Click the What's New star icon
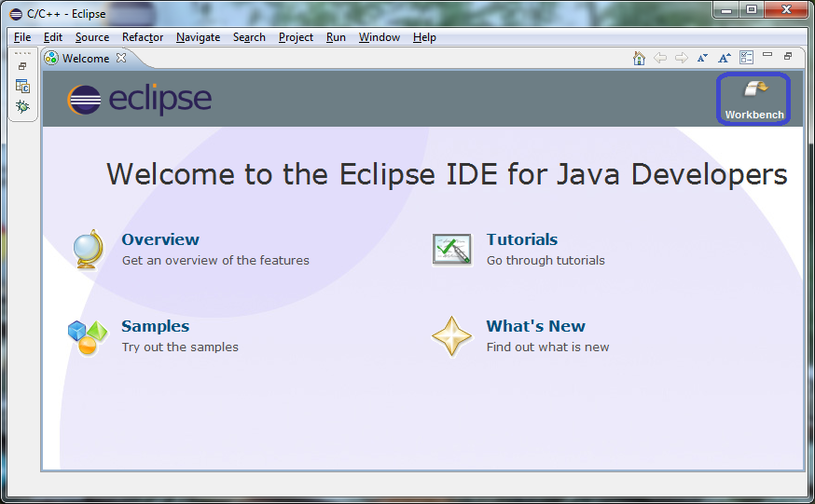 pyautogui.click(x=451, y=336)
